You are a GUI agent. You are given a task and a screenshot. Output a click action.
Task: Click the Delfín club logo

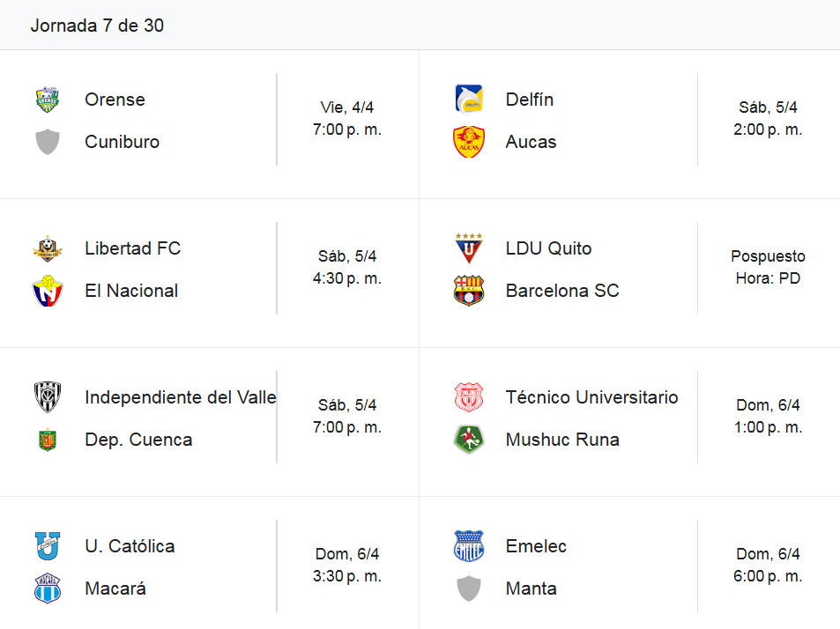pyautogui.click(x=469, y=100)
